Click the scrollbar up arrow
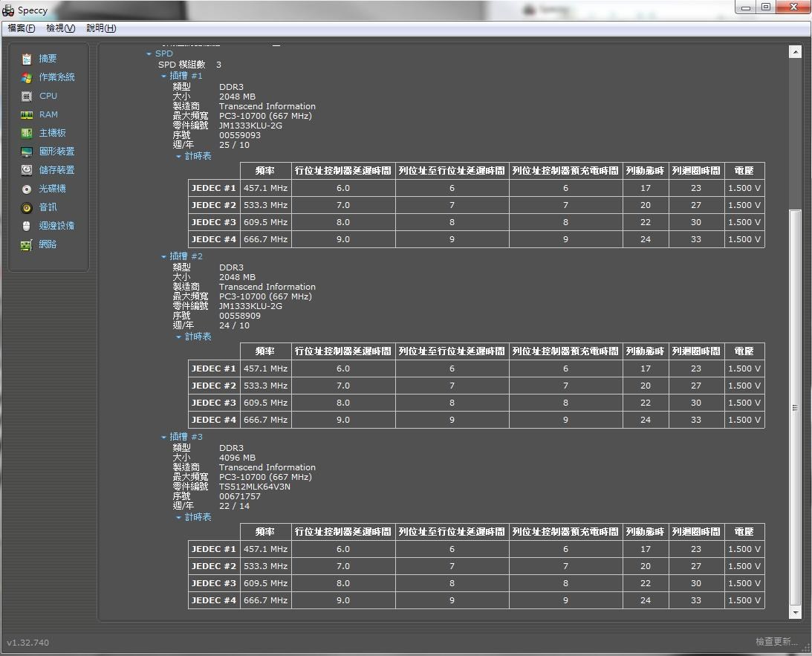Screen dimensions: 812x656 pos(795,53)
